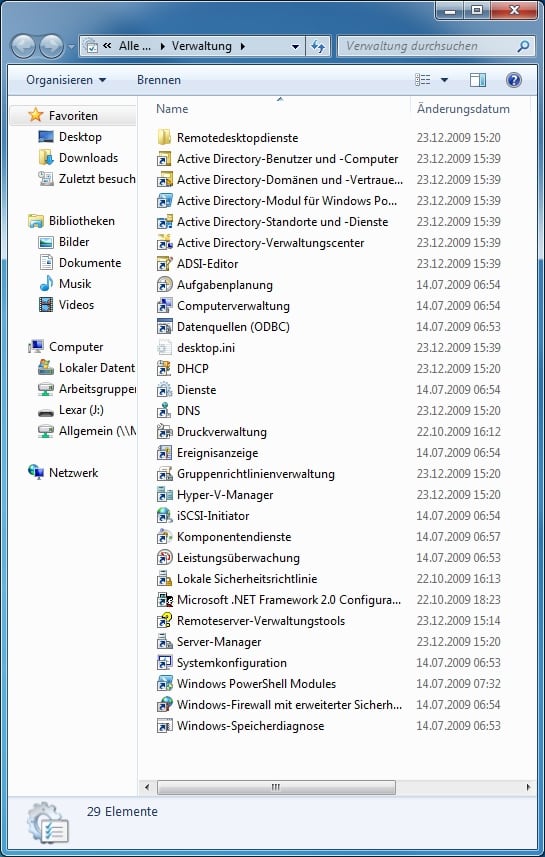
Task: Open the Bilder library
Action: tap(74, 242)
